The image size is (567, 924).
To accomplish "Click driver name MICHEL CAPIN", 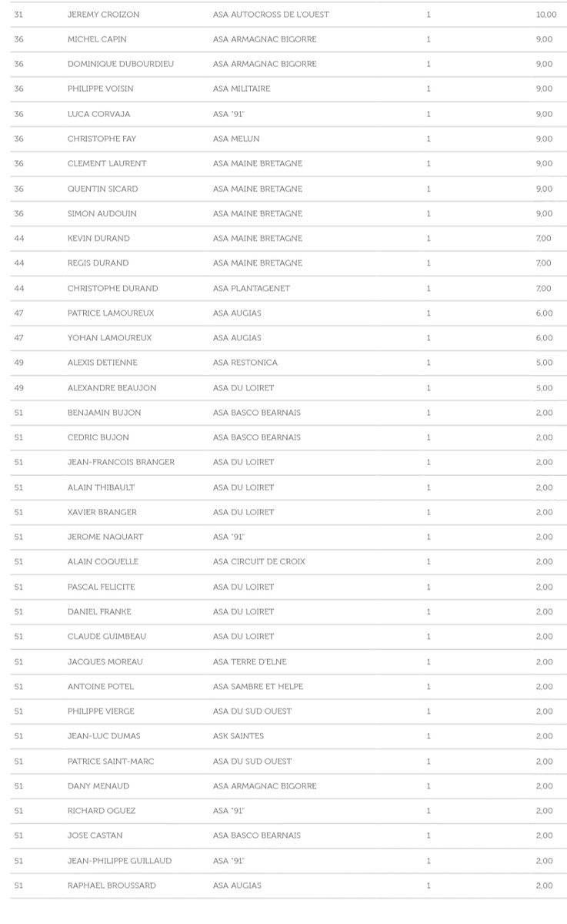I will tap(97, 39).
